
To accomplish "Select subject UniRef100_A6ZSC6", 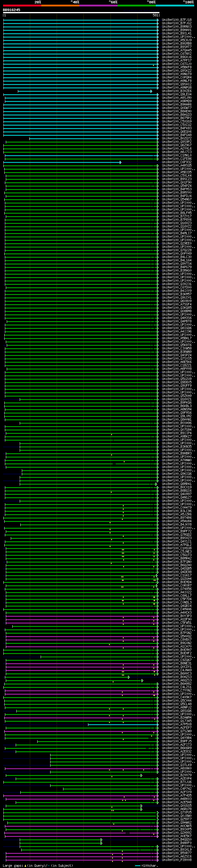I will (x=176, y=857).
